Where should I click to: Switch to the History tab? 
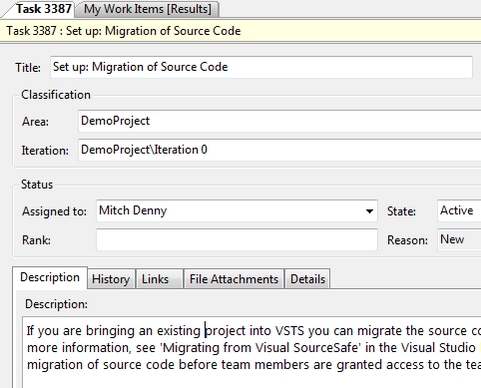click(x=111, y=279)
